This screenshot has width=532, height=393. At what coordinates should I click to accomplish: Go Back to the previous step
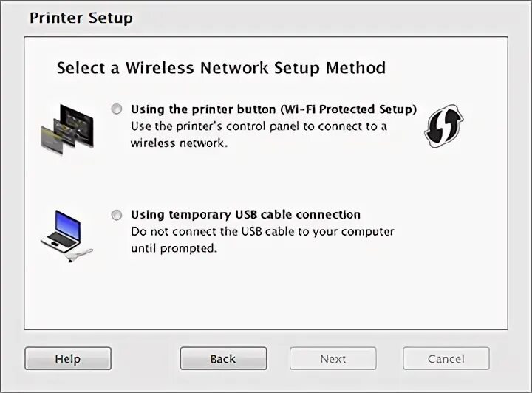223,358
